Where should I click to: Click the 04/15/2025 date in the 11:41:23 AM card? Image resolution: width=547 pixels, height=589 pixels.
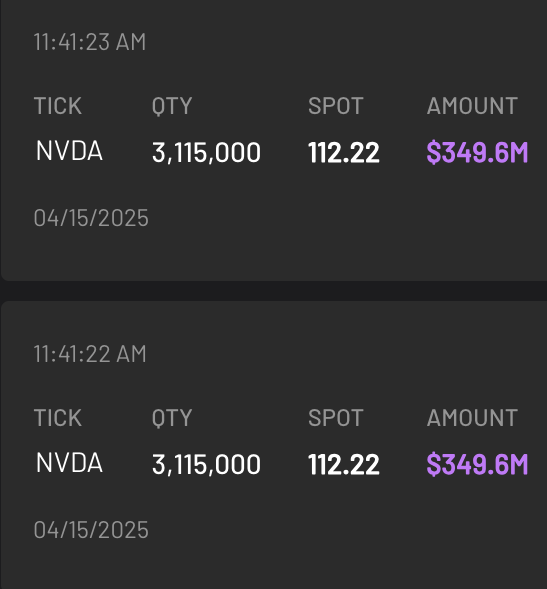[x=91, y=218]
